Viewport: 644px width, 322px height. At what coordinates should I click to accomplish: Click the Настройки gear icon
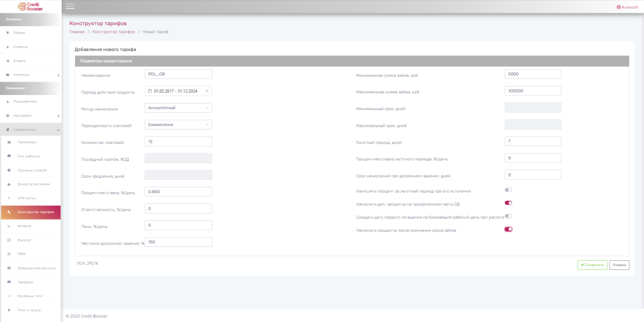point(8,115)
